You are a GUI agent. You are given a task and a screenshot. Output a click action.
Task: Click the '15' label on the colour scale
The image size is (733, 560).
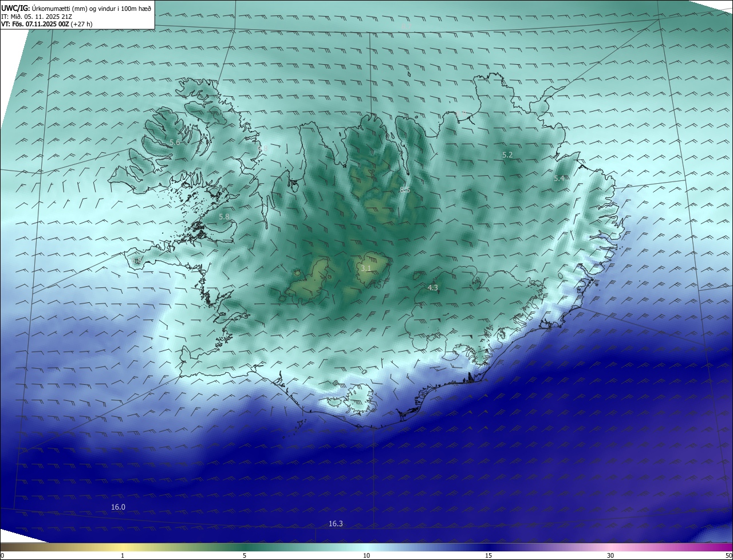tap(488, 555)
